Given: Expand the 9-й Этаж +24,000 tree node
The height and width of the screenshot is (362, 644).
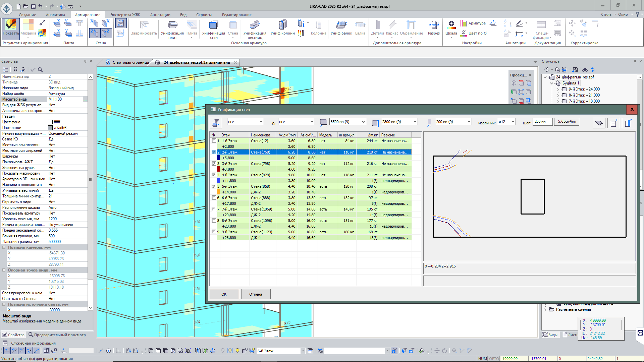Looking at the screenshot, I should pyautogui.click(x=558, y=89).
